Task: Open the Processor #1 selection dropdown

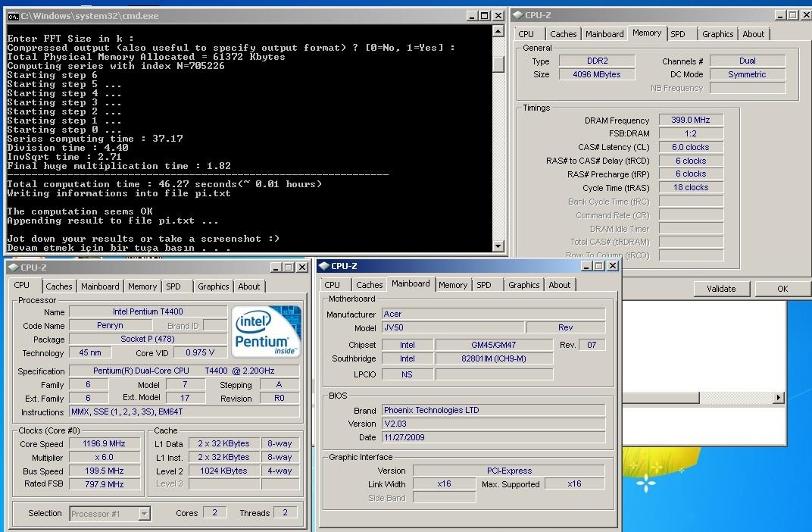Action: tap(145, 513)
